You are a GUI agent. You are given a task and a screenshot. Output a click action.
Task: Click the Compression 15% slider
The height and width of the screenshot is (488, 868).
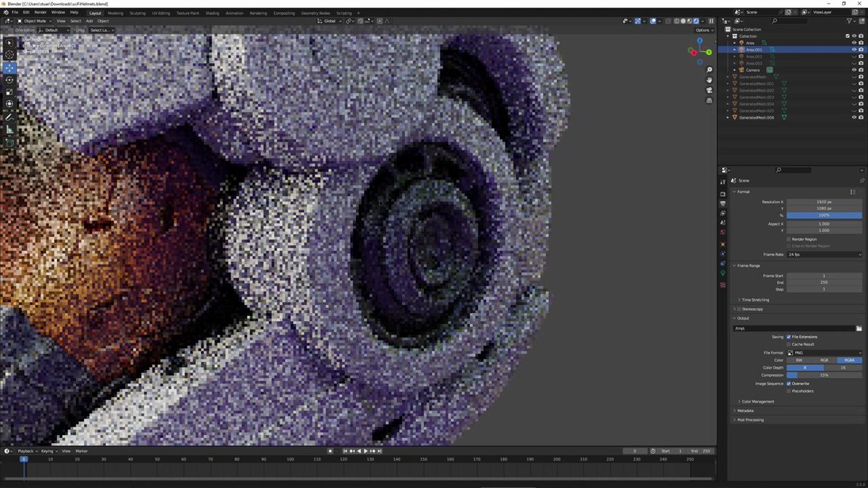[824, 375]
